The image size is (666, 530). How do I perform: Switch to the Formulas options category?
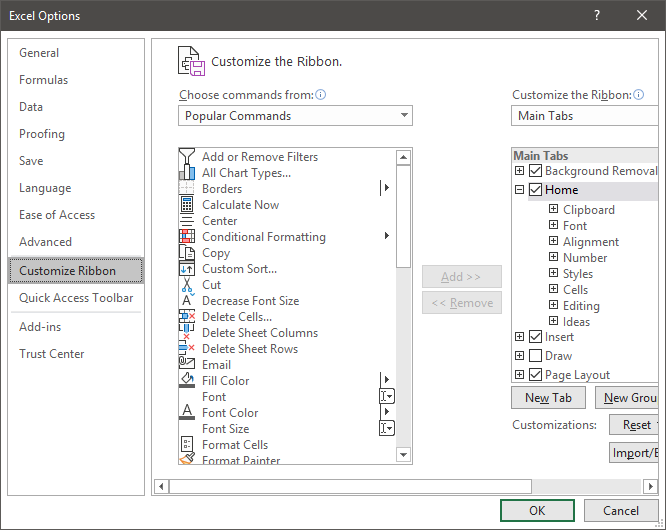(x=76, y=80)
